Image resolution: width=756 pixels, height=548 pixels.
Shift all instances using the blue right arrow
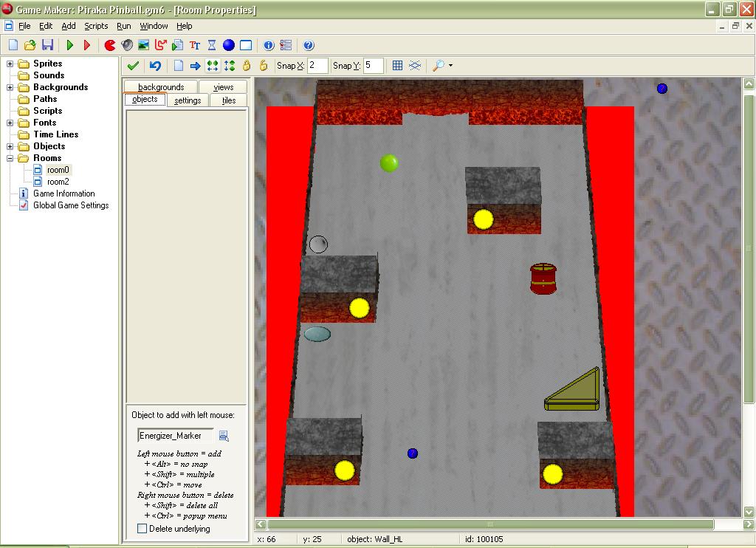[x=195, y=65]
